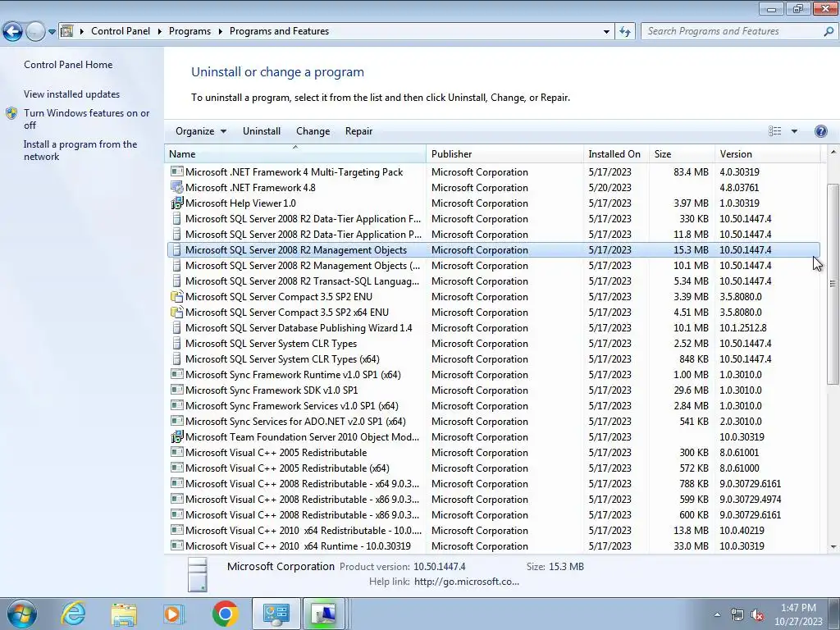This screenshot has width=840, height=630.
Task: Click the Refresh button next to address bar
Action: tap(624, 32)
